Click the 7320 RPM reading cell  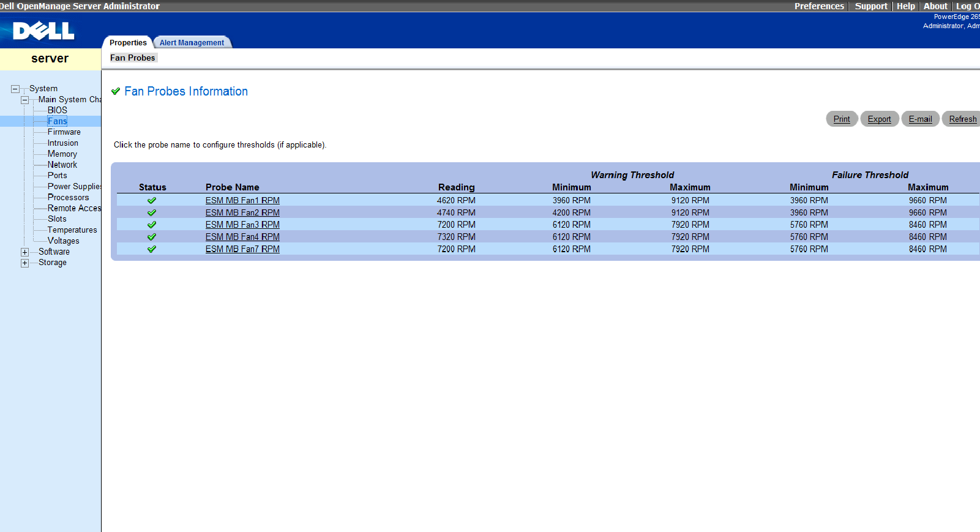(456, 237)
